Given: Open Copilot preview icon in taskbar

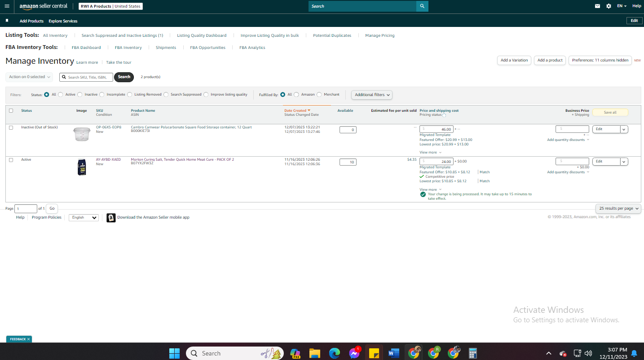Looking at the screenshot, I should pyautogui.click(x=295, y=353).
